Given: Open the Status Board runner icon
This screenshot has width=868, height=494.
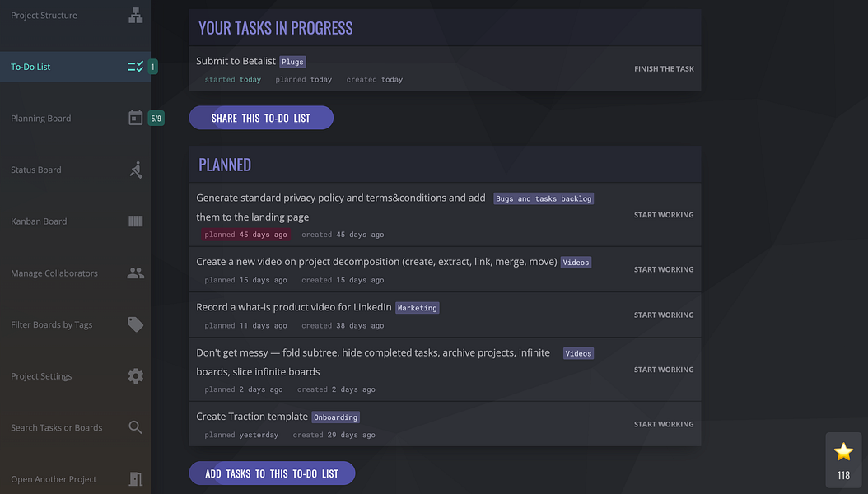Looking at the screenshot, I should tap(136, 170).
